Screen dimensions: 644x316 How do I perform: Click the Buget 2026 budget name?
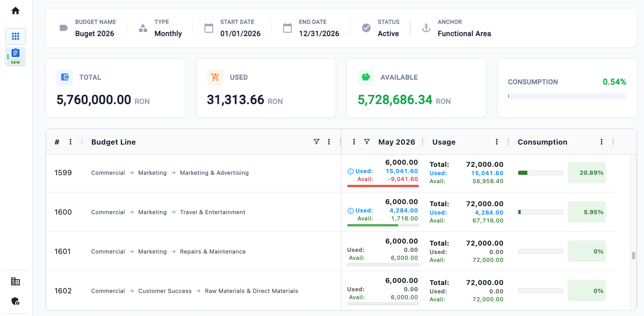click(95, 34)
